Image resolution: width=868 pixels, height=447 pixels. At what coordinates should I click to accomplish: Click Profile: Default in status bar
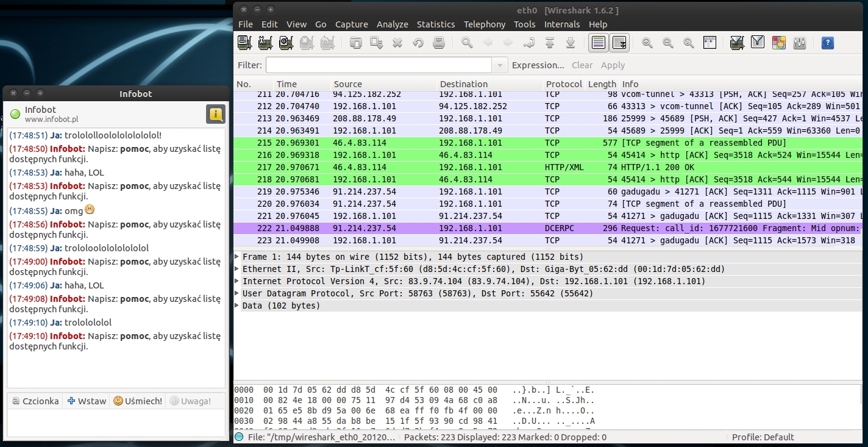tap(763, 437)
